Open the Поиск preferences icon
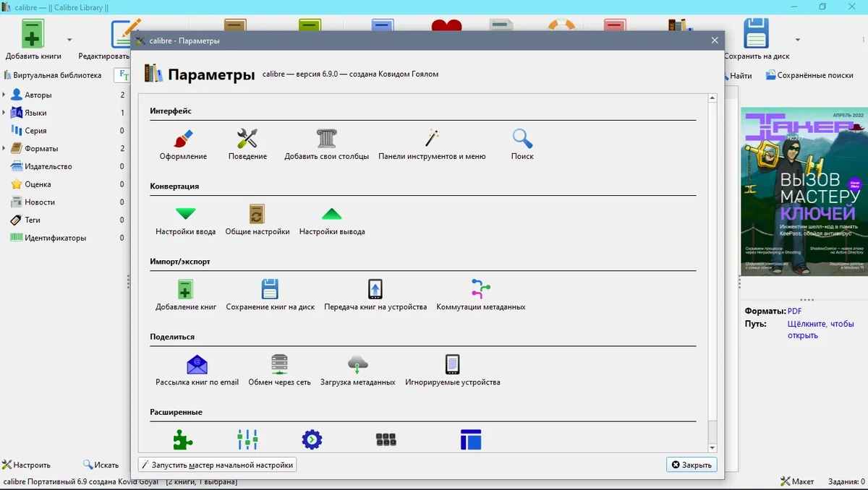Viewport: 868px width, 490px height. [522, 145]
